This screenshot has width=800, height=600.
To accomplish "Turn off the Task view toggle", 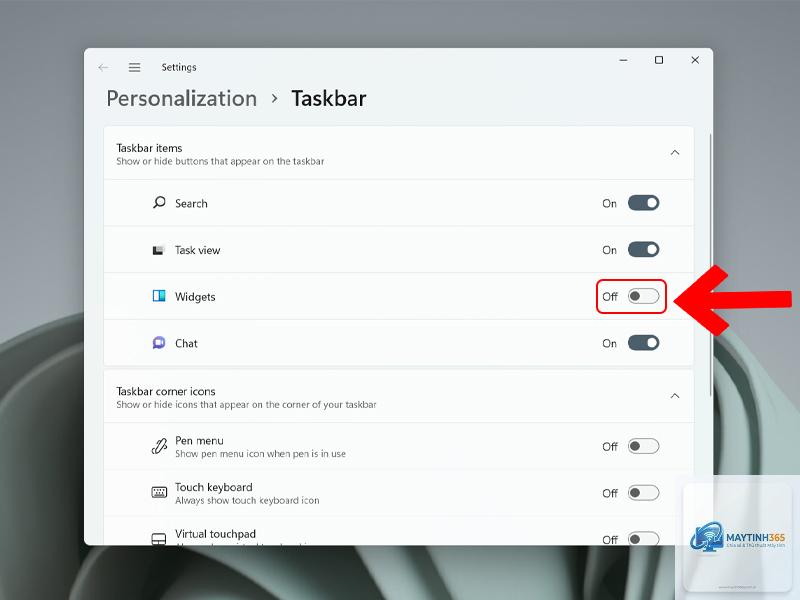I will tap(643, 249).
